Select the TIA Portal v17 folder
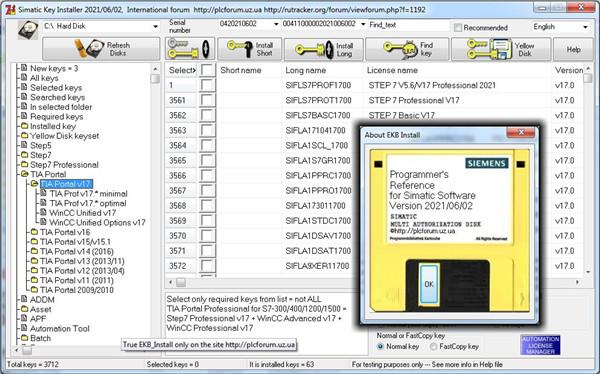This screenshot has height=374, width=600. coord(66,184)
